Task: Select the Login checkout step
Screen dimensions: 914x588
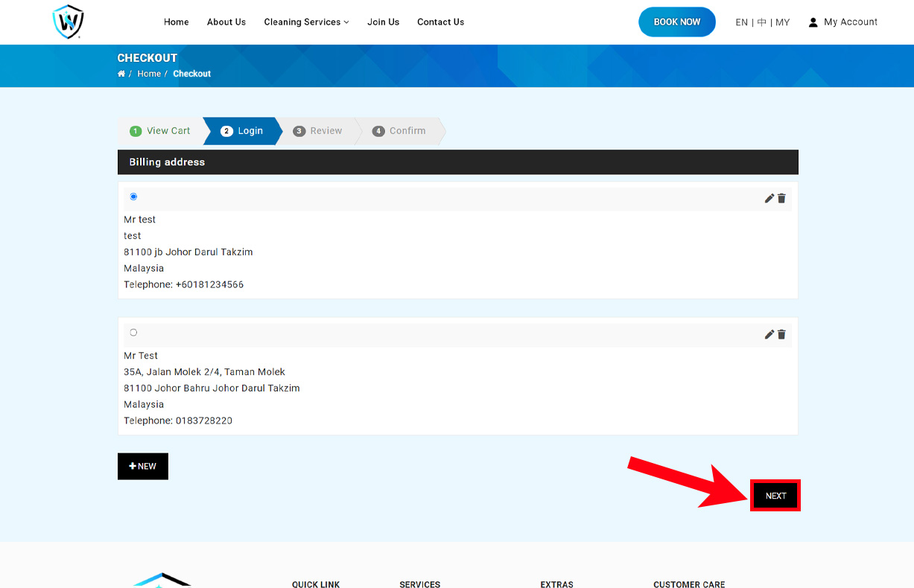Action: [242, 131]
